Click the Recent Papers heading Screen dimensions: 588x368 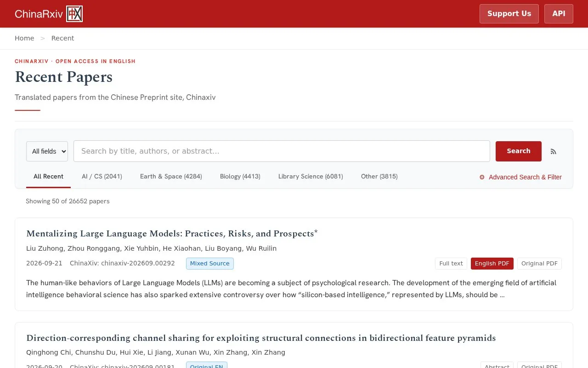tap(63, 77)
